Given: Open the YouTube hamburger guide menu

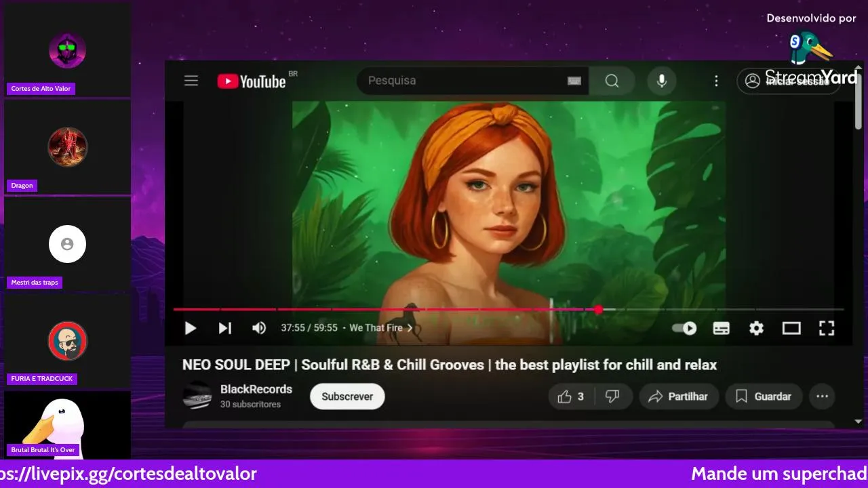Looking at the screenshot, I should [191, 81].
